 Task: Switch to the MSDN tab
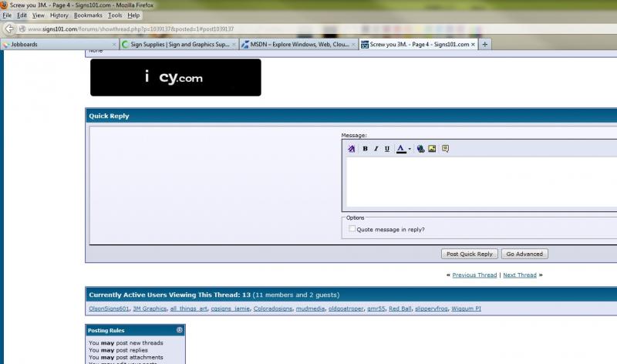(x=298, y=45)
